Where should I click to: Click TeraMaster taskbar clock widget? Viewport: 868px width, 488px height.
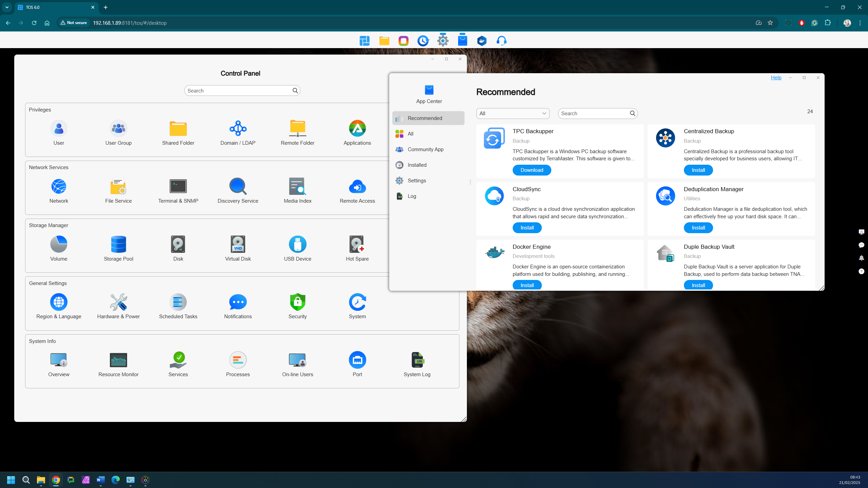click(423, 40)
